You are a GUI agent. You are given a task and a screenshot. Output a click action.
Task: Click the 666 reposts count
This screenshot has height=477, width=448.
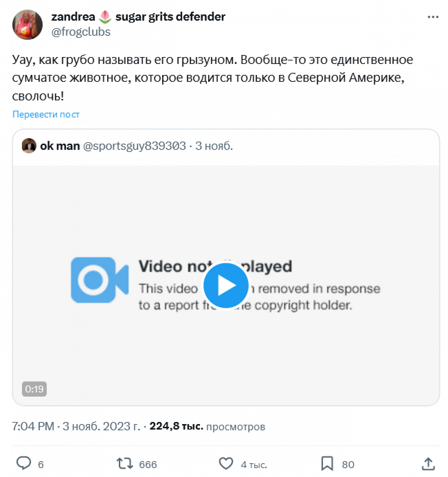pyautogui.click(x=148, y=464)
